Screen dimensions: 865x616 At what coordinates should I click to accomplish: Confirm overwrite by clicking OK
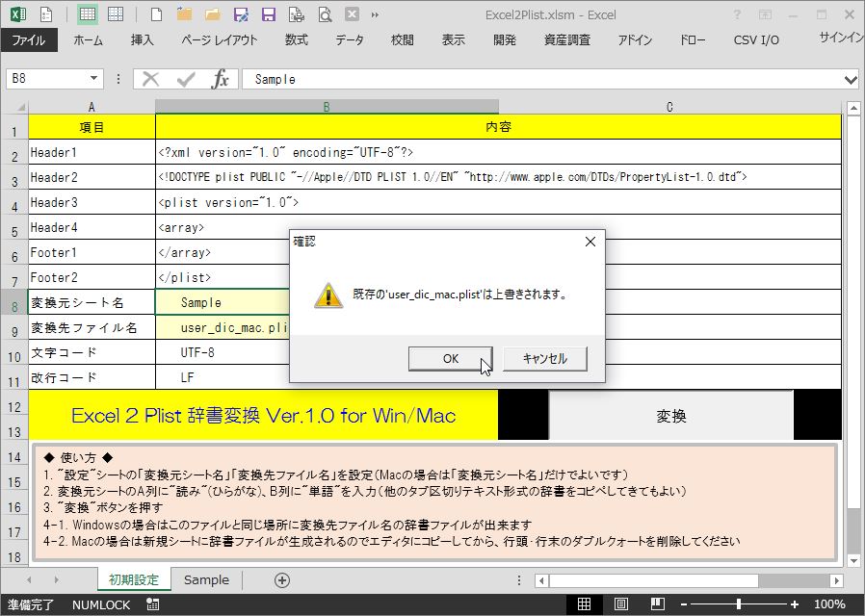point(450,358)
